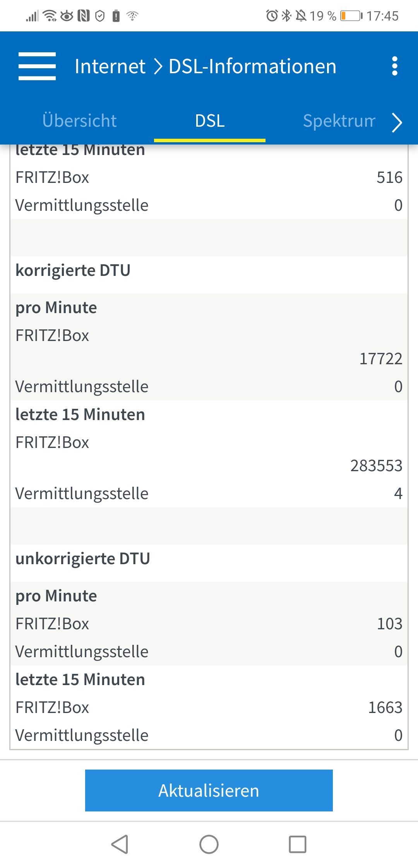
Task: Tap the muted notifications bell icon
Action: coord(301,16)
